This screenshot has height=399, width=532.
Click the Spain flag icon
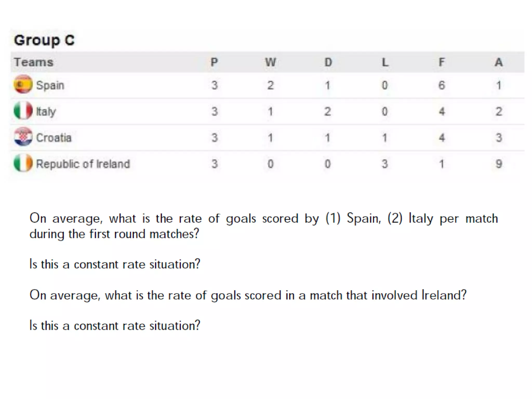pos(23,84)
